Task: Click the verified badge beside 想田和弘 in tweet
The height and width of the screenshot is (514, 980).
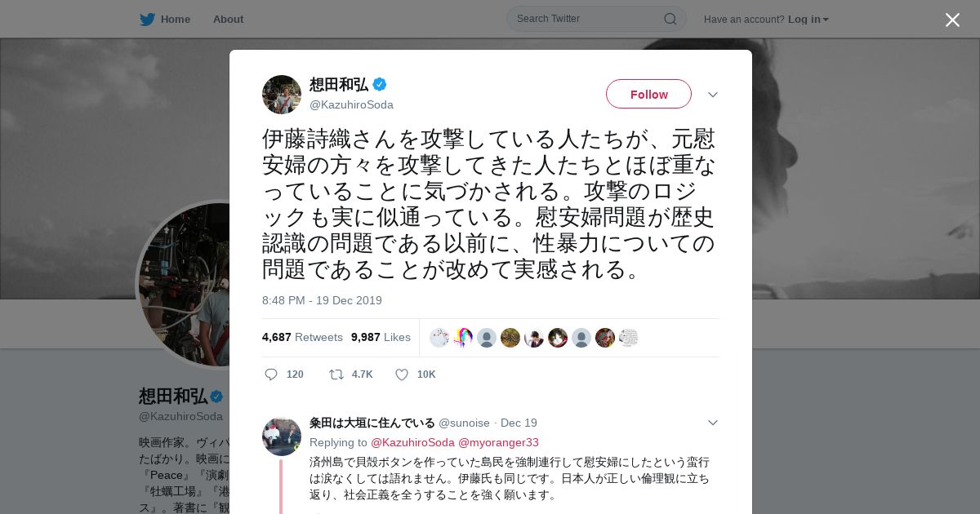Action: [380, 84]
